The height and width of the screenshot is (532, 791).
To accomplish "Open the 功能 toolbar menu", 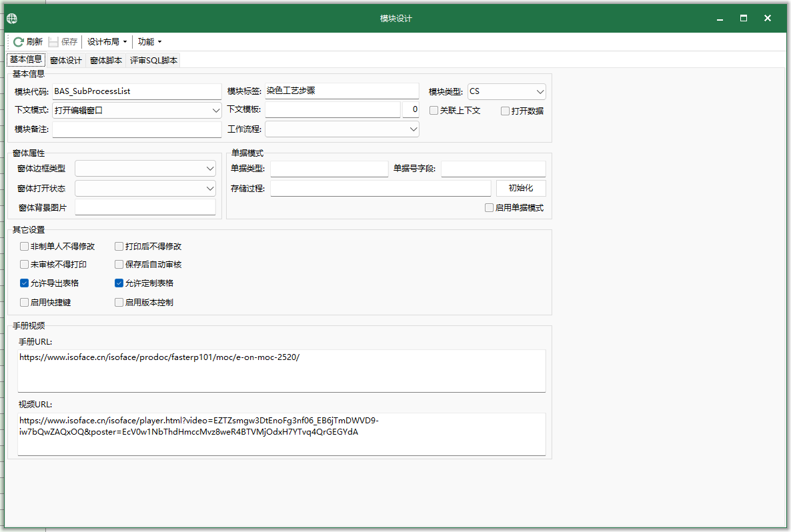I will click(x=149, y=42).
